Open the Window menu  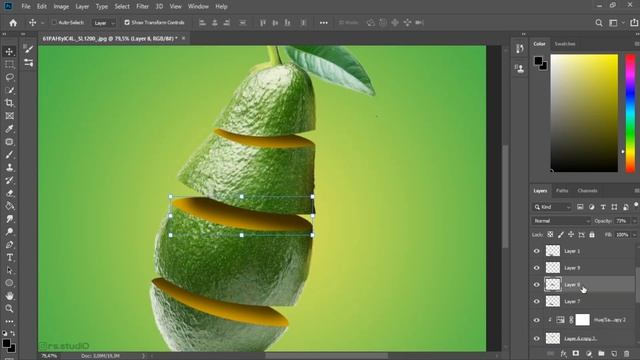pyautogui.click(x=198, y=7)
